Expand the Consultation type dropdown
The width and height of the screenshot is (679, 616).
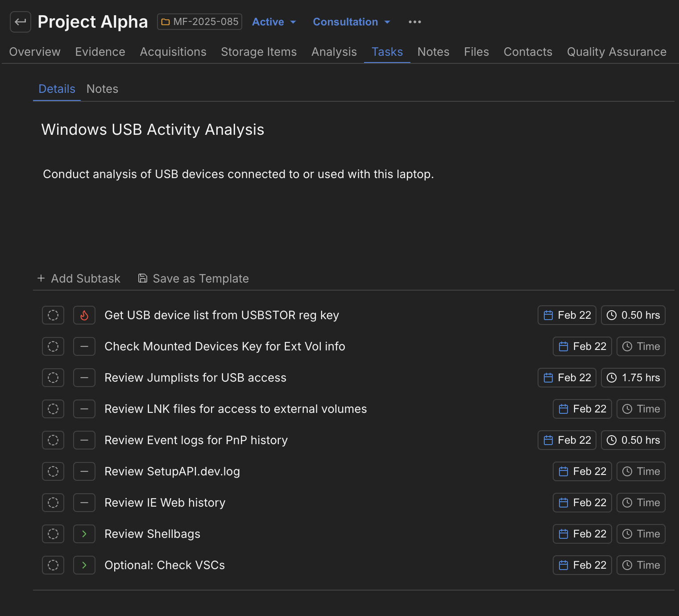pyautogui.click(x=352, y=22)
